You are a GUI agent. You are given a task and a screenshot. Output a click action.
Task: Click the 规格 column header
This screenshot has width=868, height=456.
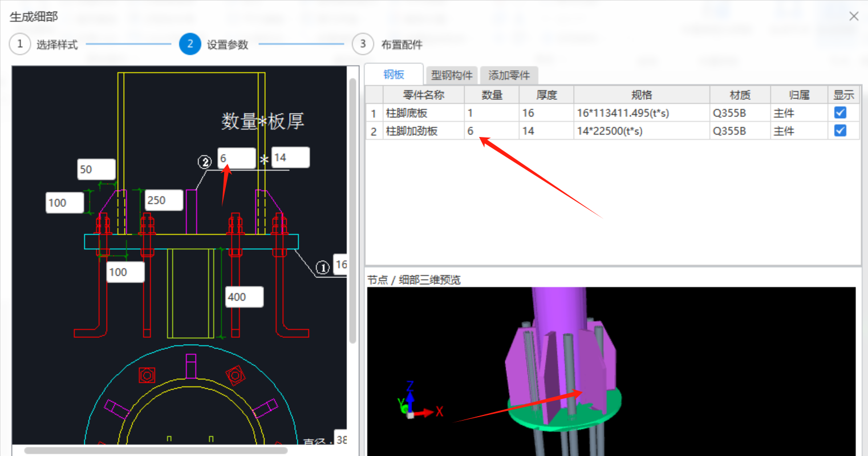(642, 95)
